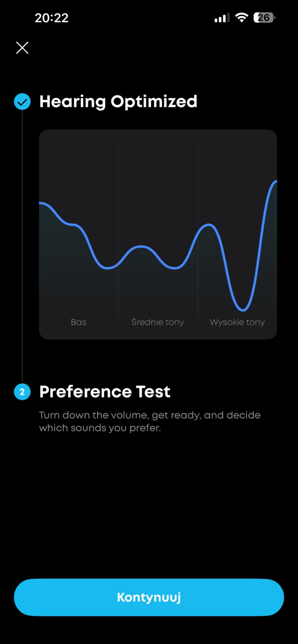Tap the curve's peak at the graph's right edge

tap(275, 182)
